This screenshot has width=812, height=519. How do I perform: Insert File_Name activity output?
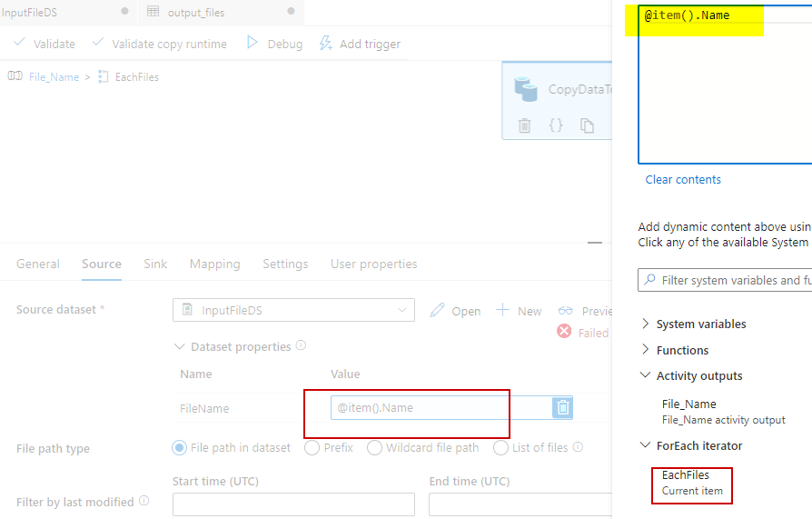(x=724, y=412)
